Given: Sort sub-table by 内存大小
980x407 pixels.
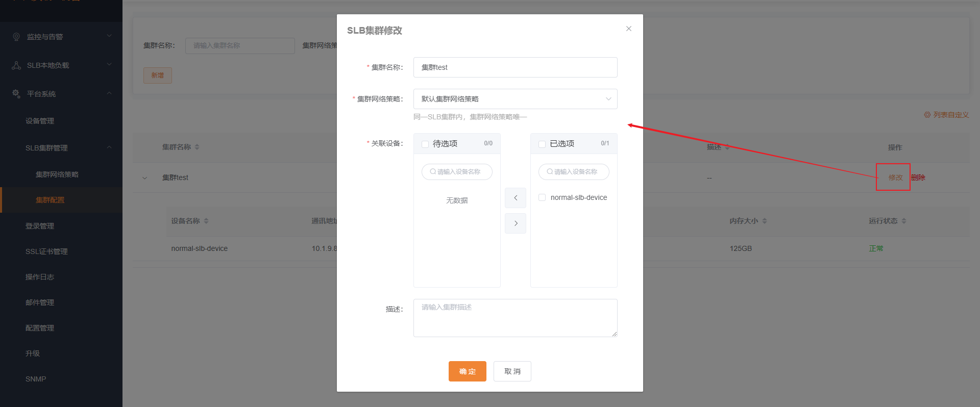Looking at the screenshot, I should tap(765, 221).
